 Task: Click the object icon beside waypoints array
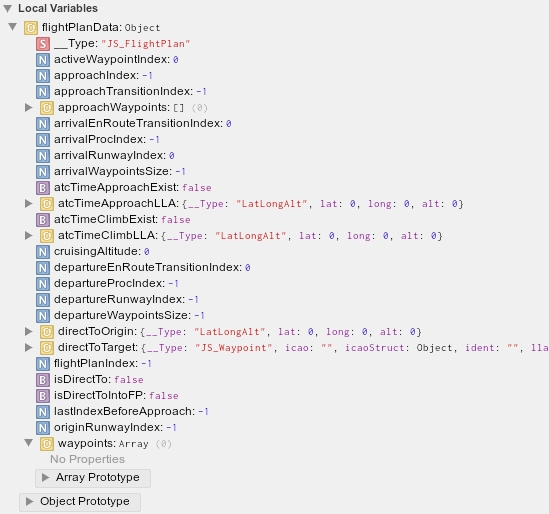[x=47, y=444]
